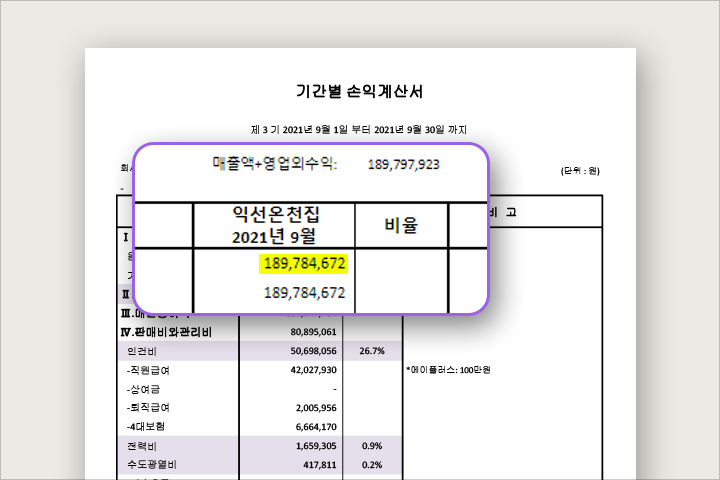Viewport: 720px width, 480px height.
Task: Select the remark '*에이플러스: 100만원'
Action: (x=448, y=370)
